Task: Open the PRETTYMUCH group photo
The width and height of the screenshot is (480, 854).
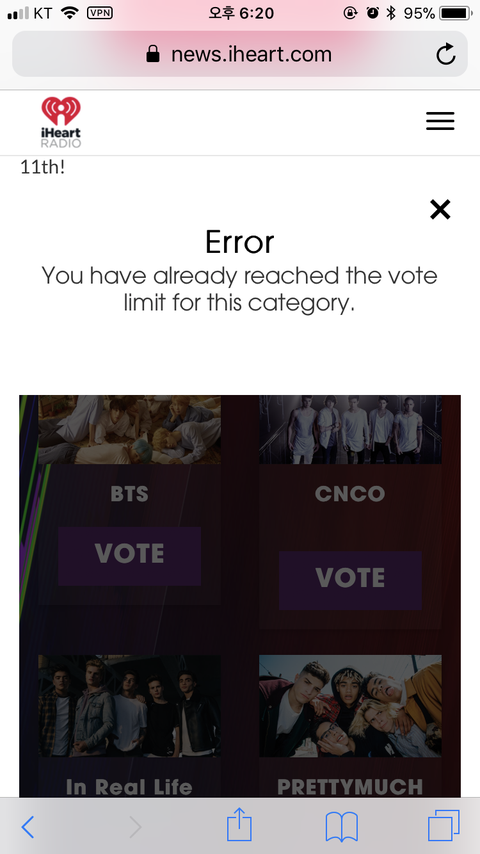Action: [350, 706]
